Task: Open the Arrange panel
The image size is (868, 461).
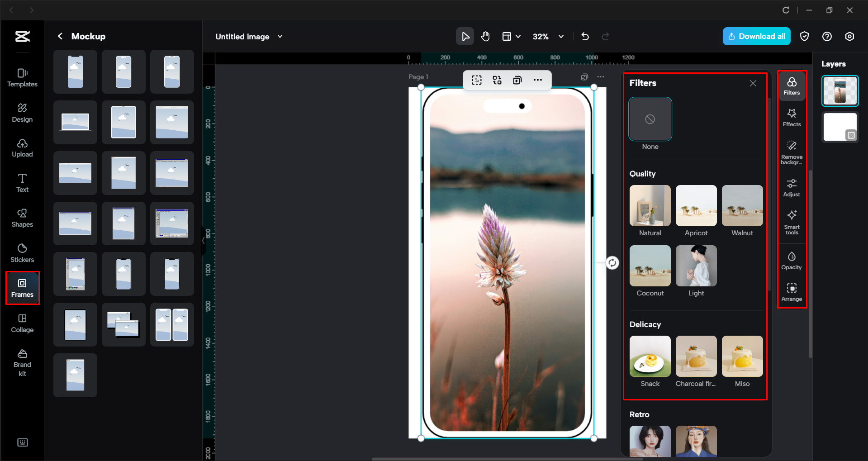Action: click(791, 291)
